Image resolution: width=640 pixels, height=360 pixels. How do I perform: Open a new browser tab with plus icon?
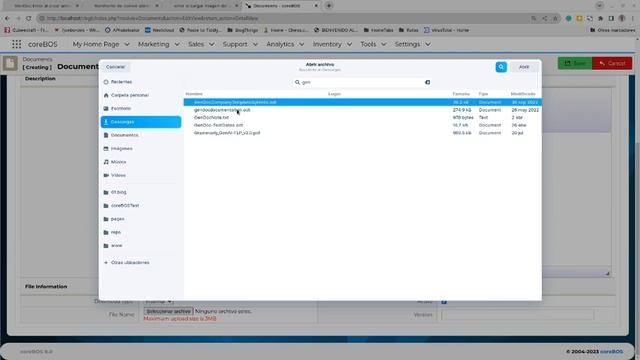[329, 6]
